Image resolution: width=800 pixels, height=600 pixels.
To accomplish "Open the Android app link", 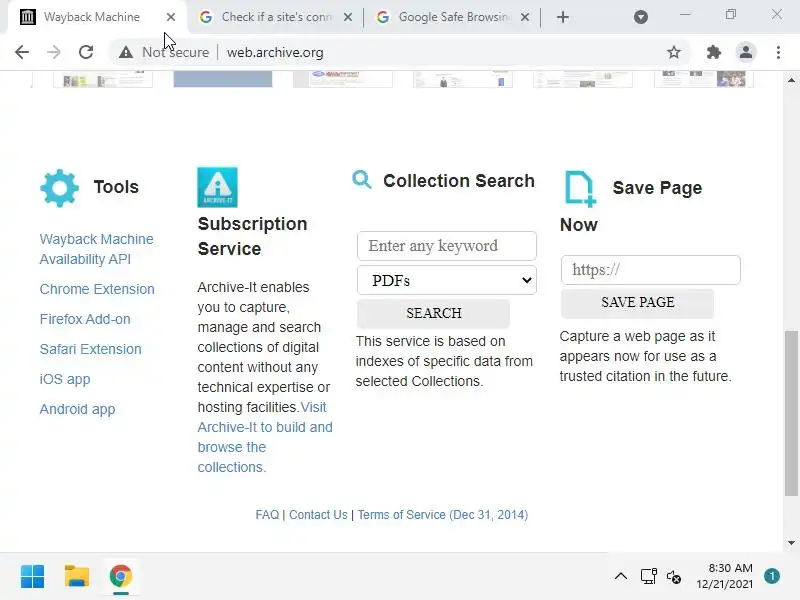I will click(77, 410).
